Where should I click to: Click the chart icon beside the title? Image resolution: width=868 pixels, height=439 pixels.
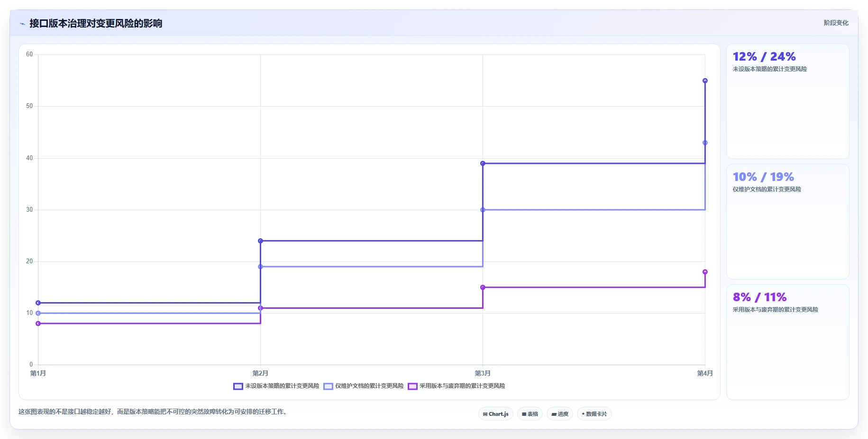tap(22, 24)
